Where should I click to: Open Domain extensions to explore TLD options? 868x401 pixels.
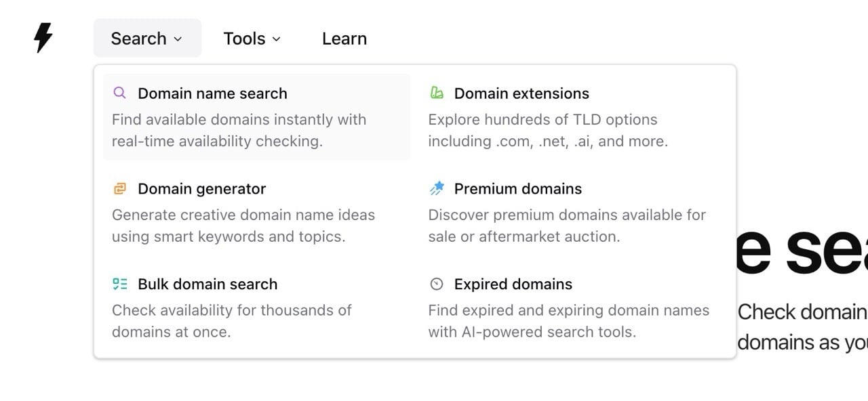521,93
